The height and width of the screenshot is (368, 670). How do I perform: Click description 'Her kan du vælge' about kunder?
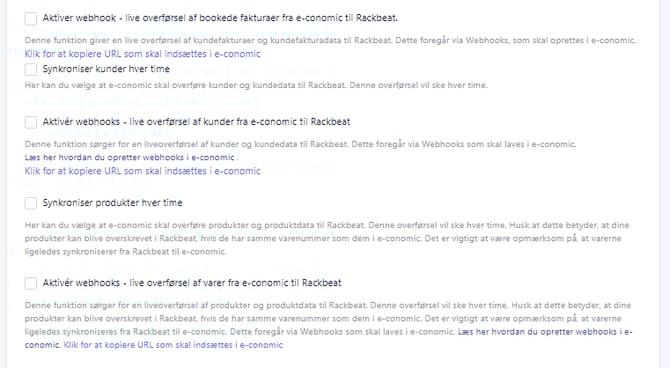[x=256, y=85]
